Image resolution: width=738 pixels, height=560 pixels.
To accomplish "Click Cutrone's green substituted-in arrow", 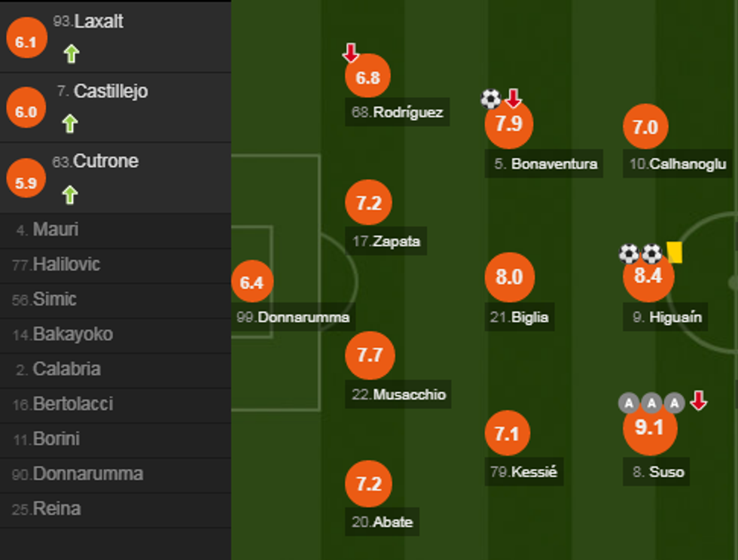I will coord(70,195).
